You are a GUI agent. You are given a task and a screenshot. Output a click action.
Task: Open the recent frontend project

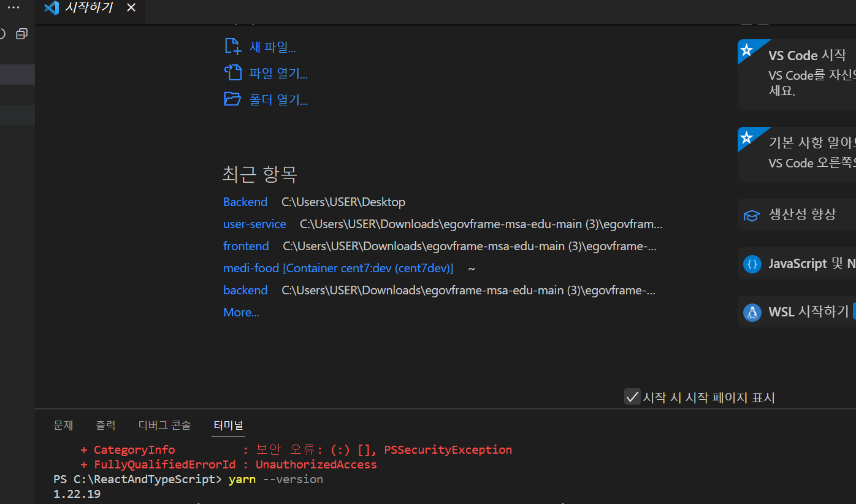246,246
